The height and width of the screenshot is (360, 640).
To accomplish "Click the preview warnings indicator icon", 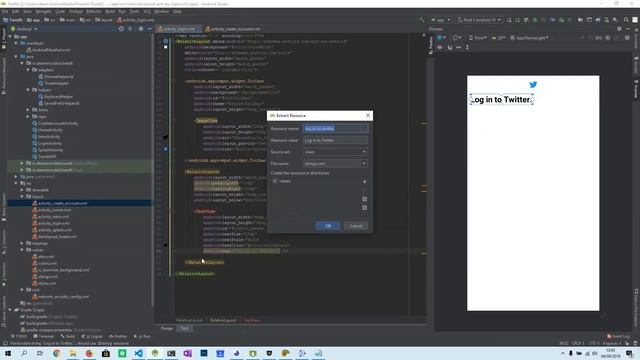I will 627,38.
